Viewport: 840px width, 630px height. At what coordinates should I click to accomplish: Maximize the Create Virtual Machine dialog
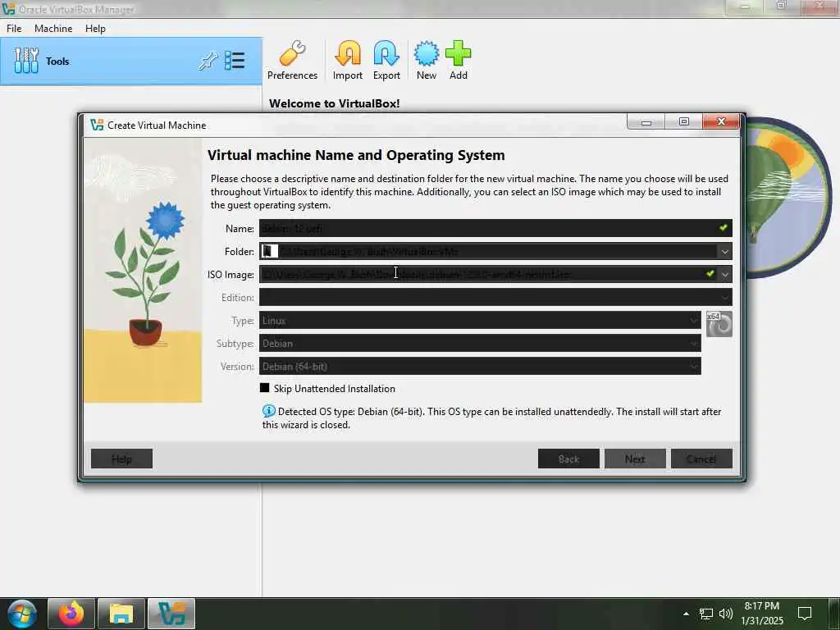[683, 121]
